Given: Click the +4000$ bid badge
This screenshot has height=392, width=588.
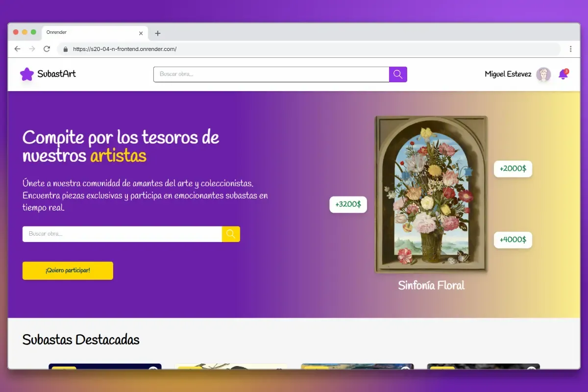Looking at the screenshot, I should point(513,240).
